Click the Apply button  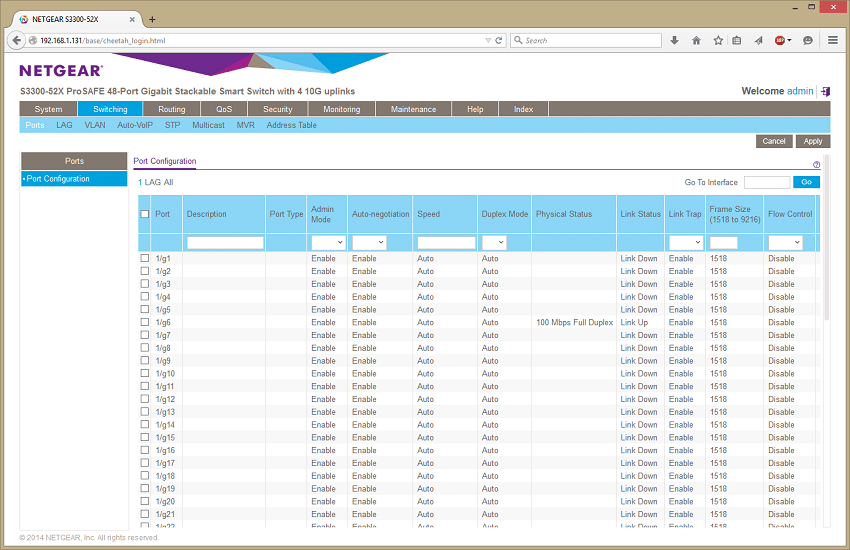pyautogui.click(x=813, y=141)
